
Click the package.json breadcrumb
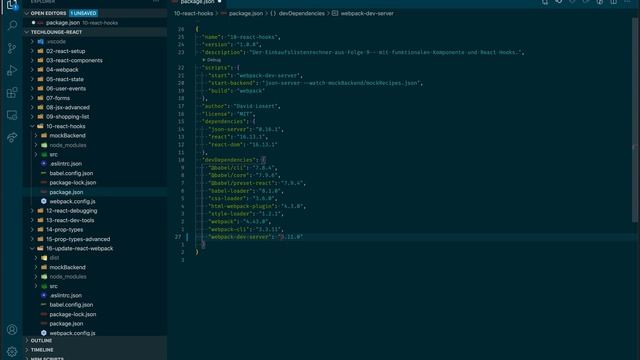pos(246,13)
